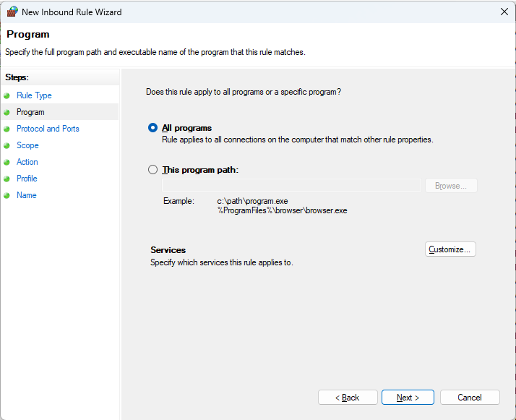Viewport: 516px width, 420px height.
Task: Click the firewall icon in the title bar
Action: coord(12,12)
